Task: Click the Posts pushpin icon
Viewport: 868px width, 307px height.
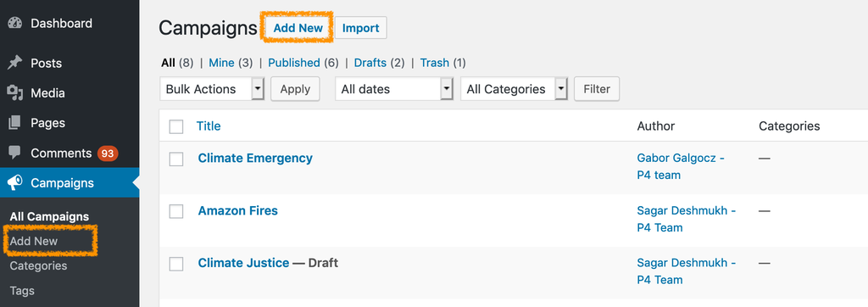Action: point(15,63)
